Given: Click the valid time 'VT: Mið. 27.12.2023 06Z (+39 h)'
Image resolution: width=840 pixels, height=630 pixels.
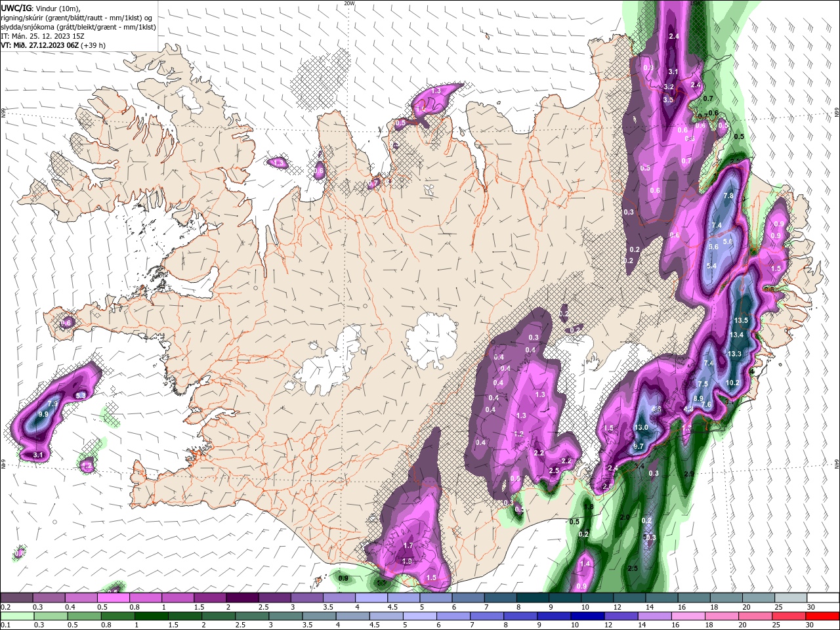Looking at the screenshot, I should tap(53, 45).
